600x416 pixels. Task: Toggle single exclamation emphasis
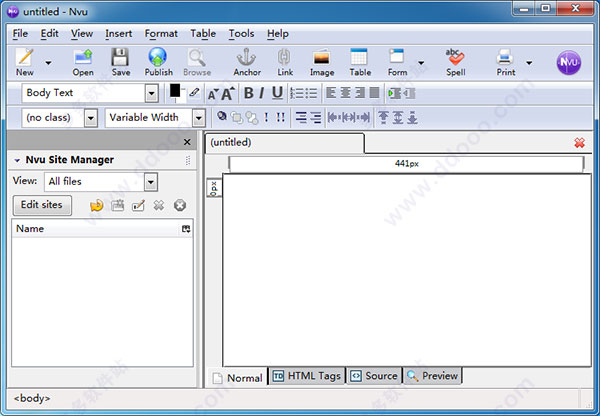pos(266,117)
